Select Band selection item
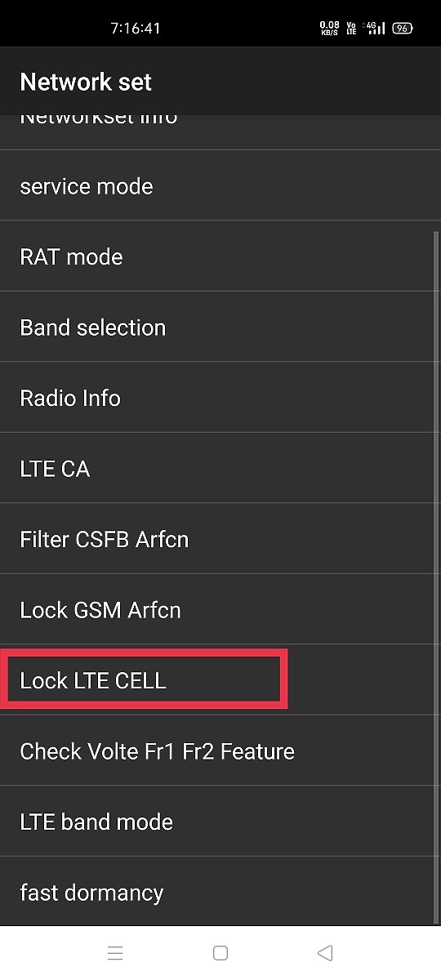 [x=220, y=327]
